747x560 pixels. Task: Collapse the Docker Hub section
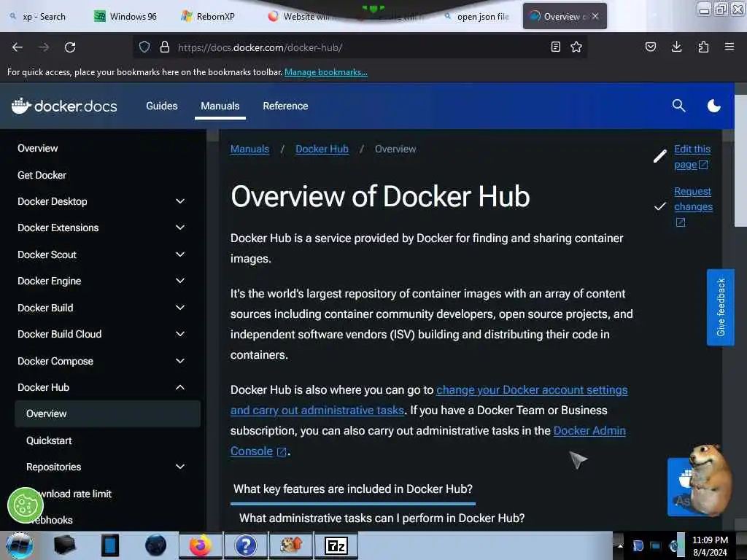(180, 387)
